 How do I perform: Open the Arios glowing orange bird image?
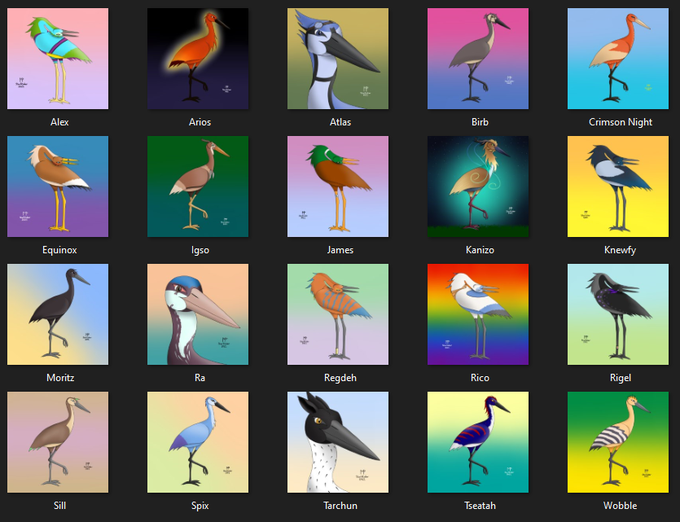(x=198, y=59)
